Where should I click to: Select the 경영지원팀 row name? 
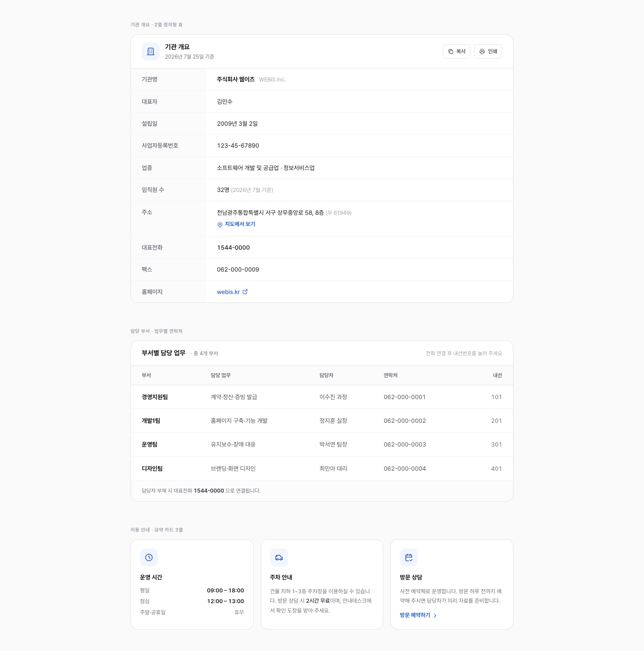(x=155, y=397)
